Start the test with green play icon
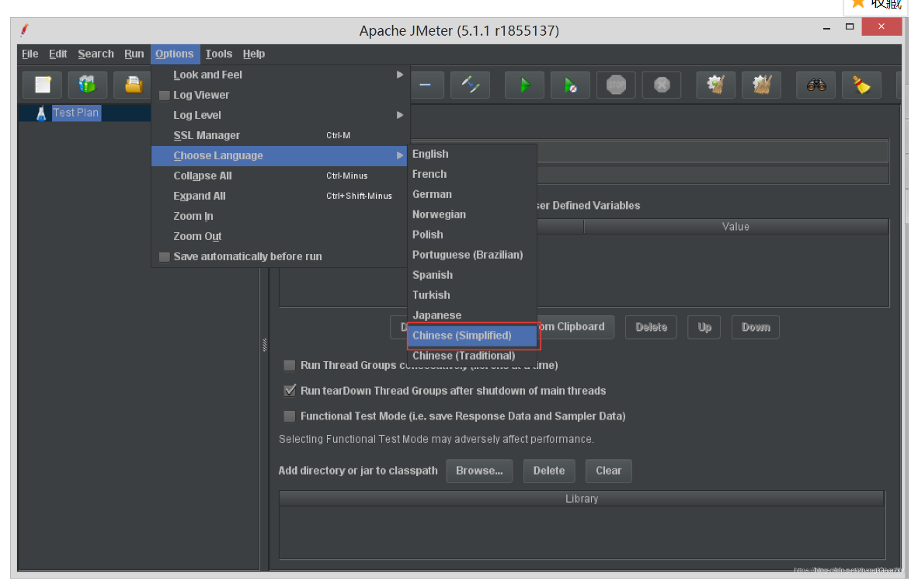The height and width of the screenshot is (588, 918). 524,85
